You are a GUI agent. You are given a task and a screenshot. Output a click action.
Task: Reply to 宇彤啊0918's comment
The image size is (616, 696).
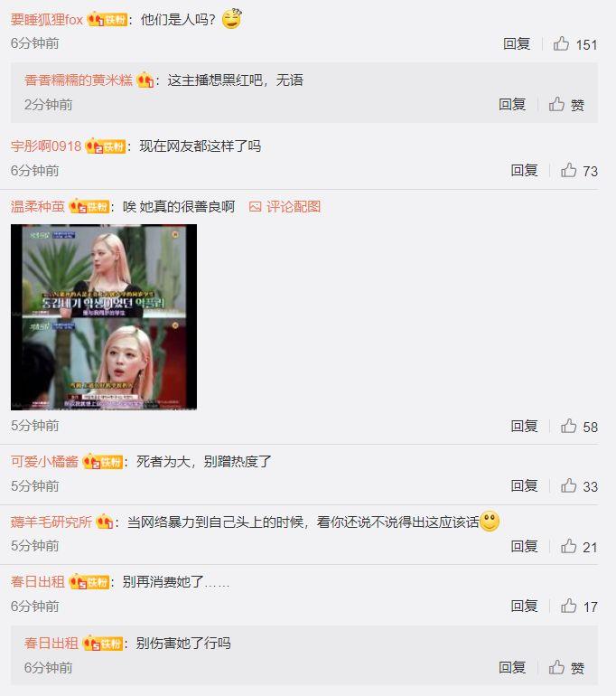524,170
